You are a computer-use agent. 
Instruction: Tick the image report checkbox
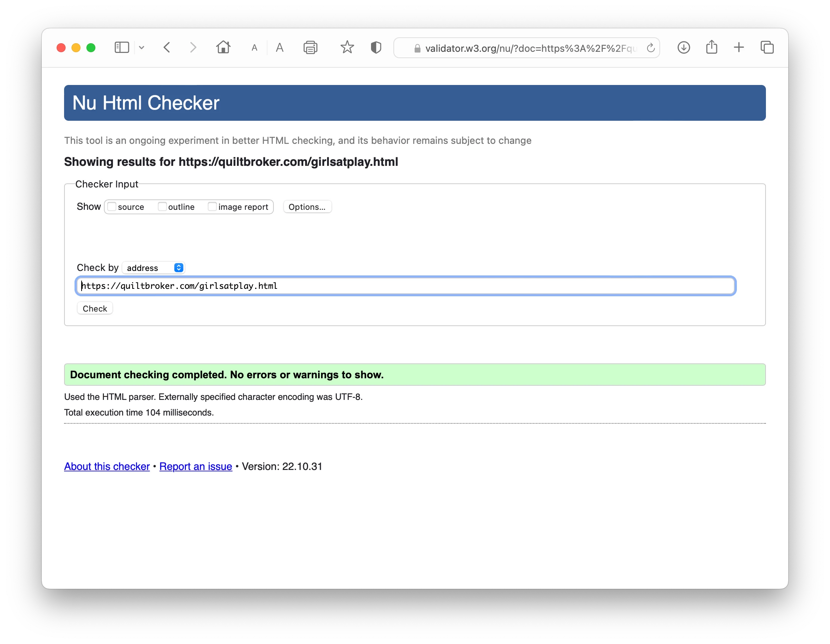[x=212, y=206]
